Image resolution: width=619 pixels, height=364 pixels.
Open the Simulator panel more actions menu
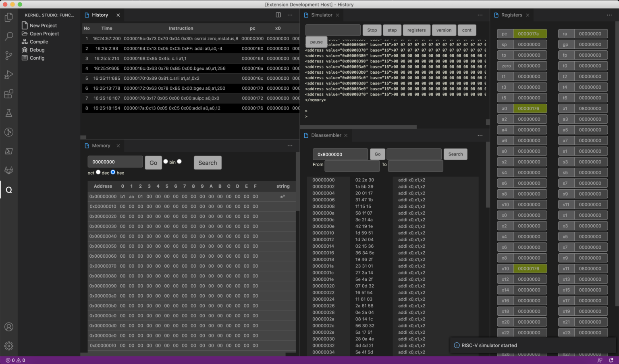(480, 15)
